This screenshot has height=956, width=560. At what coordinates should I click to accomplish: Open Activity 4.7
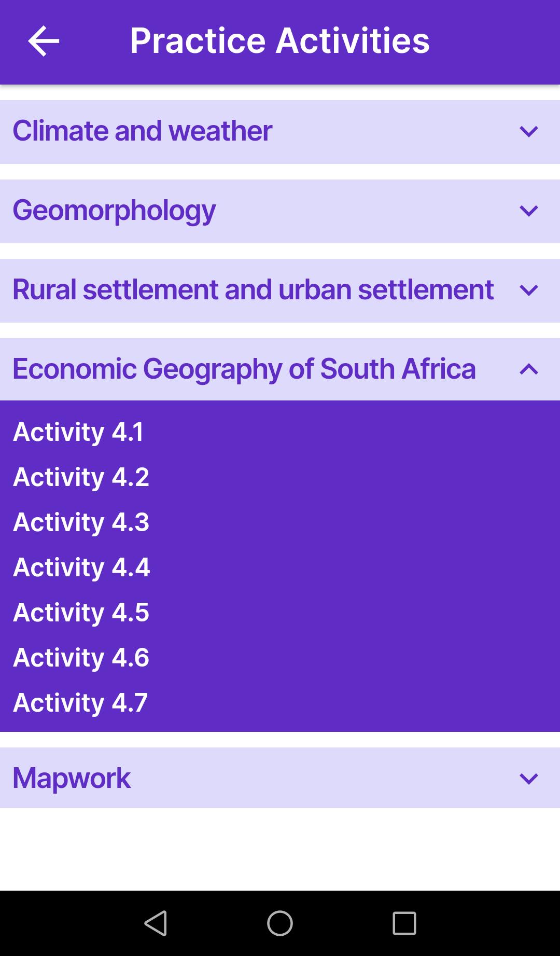tap(81, 703)
